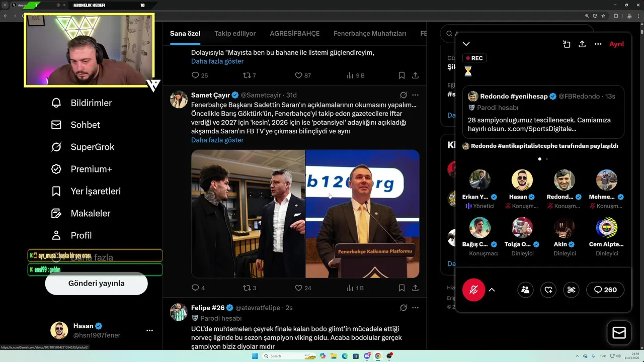Open File Explorer from taskbar
This screenshot has width=644, height=362.
coord(334,356)
